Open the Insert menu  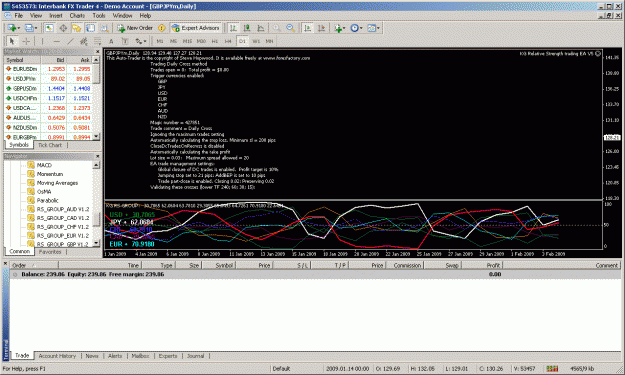[x=56, y=16]
